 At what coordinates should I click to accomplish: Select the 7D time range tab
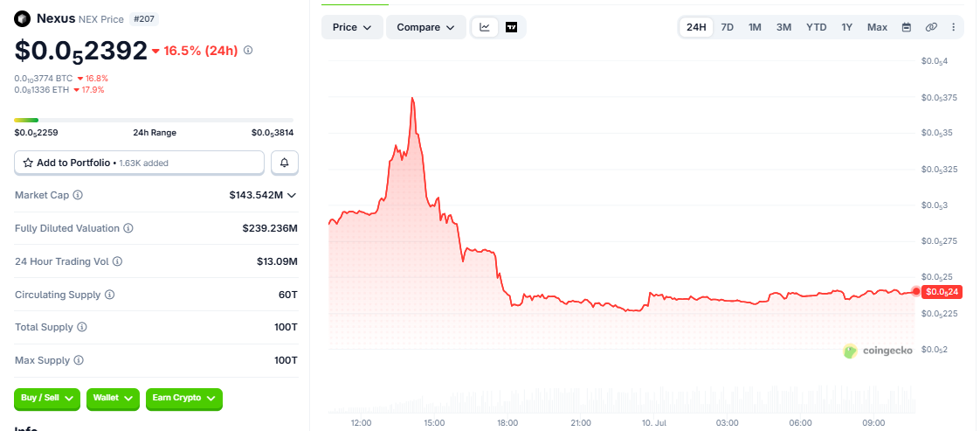click(x=728, y=27)
